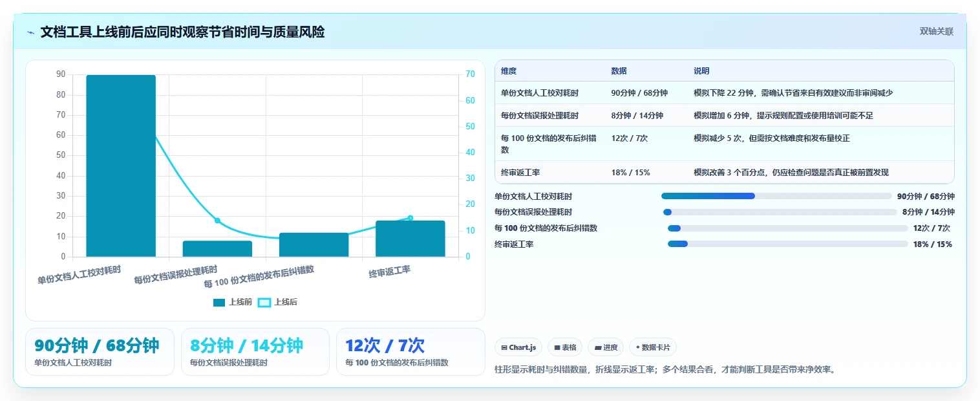Click x-axis label 每 100 份文档的发布后纠错数

coord(259,277)
